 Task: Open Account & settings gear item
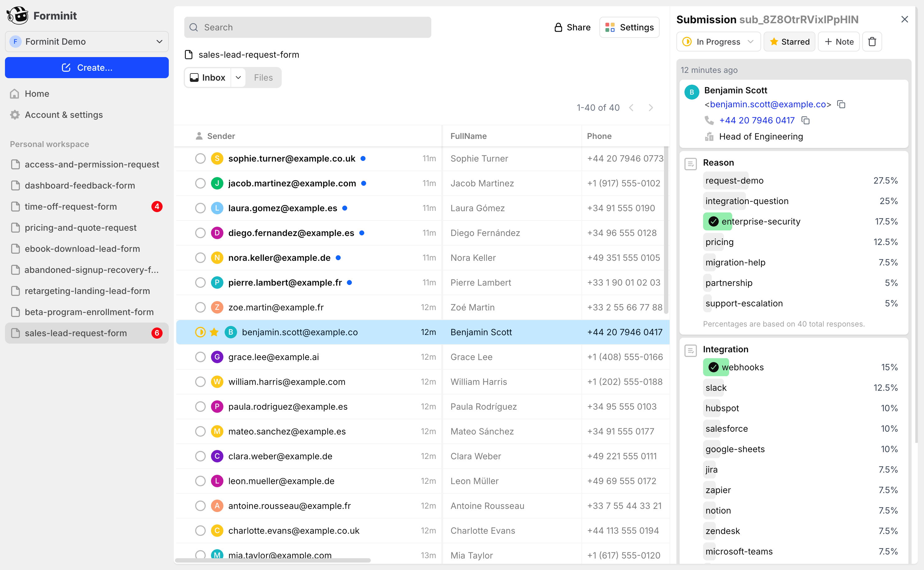[63, 115]
